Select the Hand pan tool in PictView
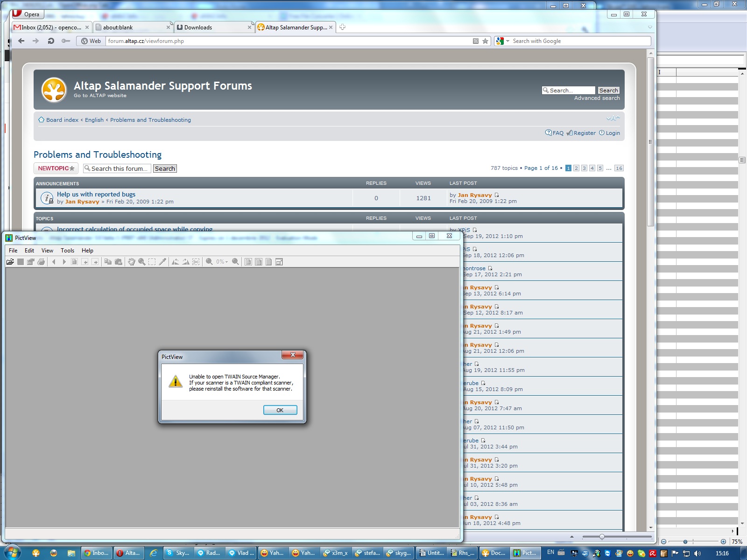The width and height of the screenshot is (747, 560). tap(132, 262)
